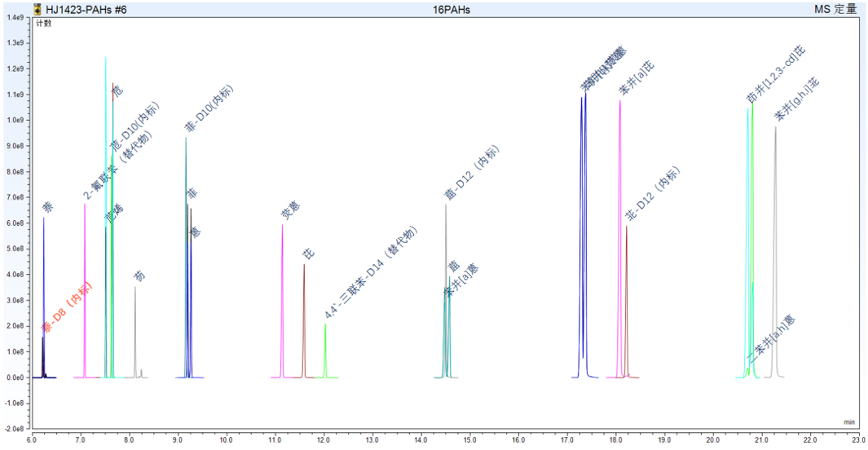Select the 菲-D10(内标) peak label
The width and height of the screenshot is (868, 450).
(x=209, y=108)
